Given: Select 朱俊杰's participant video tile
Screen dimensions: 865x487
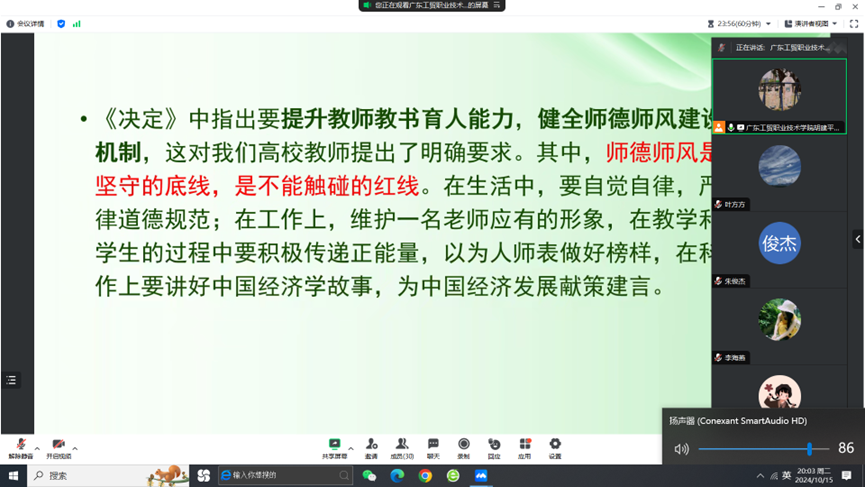Looking at the screenshot, I should tap(779, 248).
